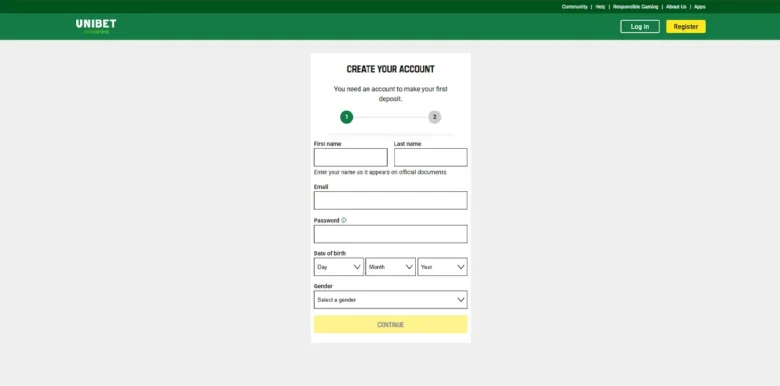Select step 2 progress indicator
This screenshot has height=386, width=780.
[435, 117]
